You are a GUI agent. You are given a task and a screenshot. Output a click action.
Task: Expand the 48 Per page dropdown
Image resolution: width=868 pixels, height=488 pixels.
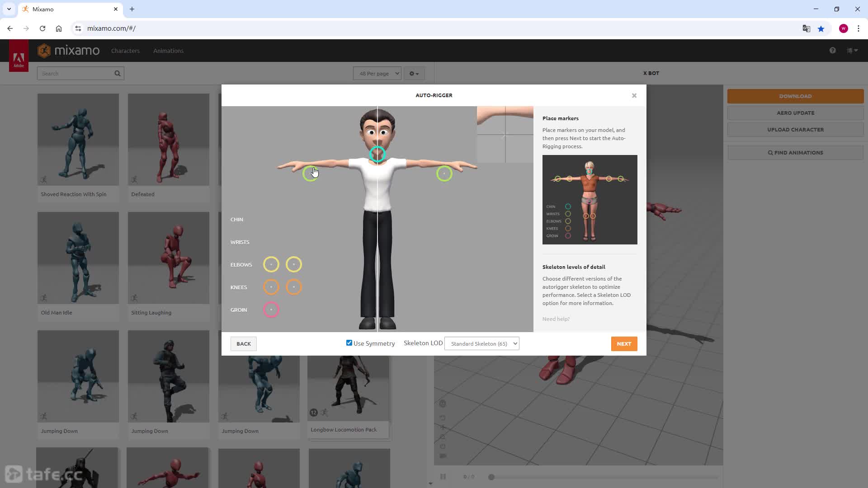pos(377,73)
